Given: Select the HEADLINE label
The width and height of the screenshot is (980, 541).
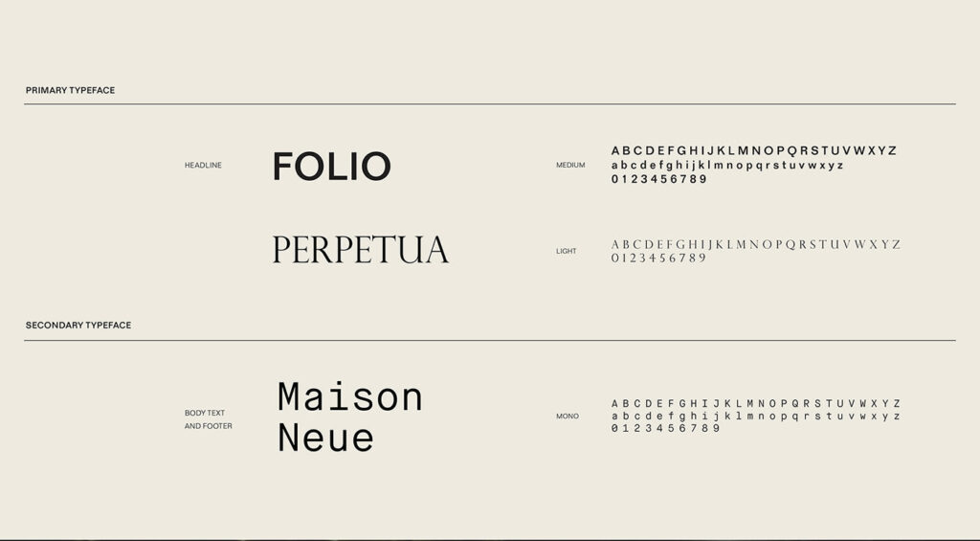Looking at the screenshot, I should (x=203, y=166).
